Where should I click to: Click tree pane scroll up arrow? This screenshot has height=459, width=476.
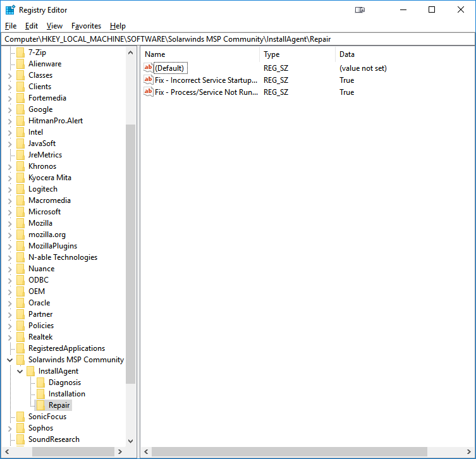130,52
